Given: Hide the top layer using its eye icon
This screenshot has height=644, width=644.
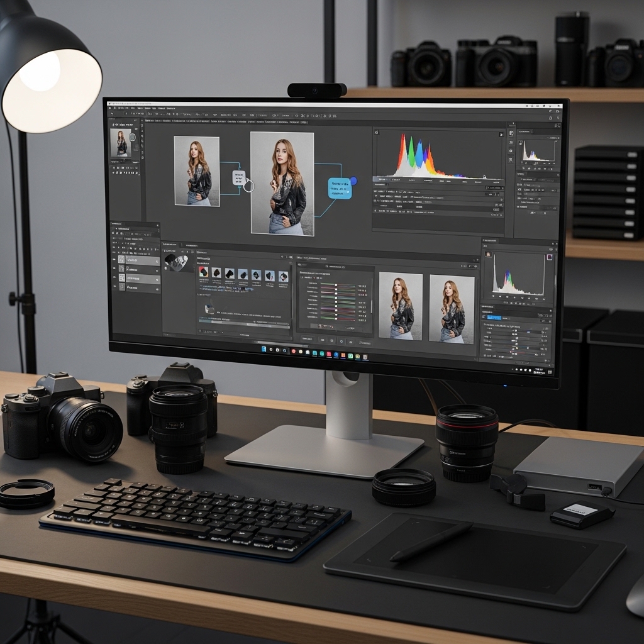Looking at the screenshot, I should (115, 259).
